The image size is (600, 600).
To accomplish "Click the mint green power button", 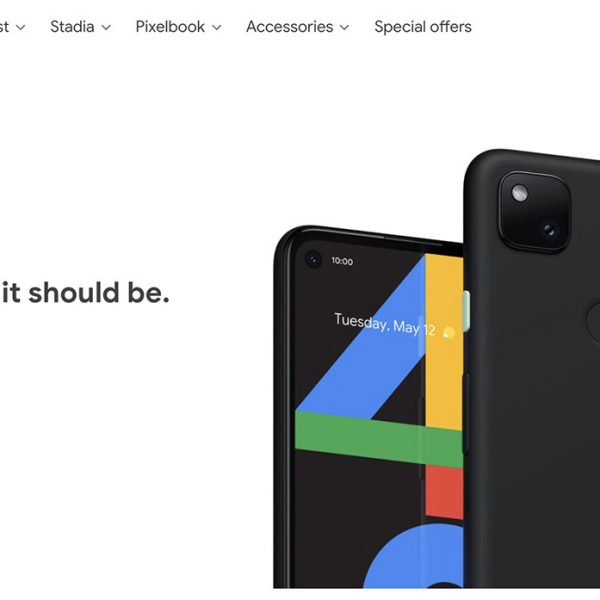I will click(466, 311).
